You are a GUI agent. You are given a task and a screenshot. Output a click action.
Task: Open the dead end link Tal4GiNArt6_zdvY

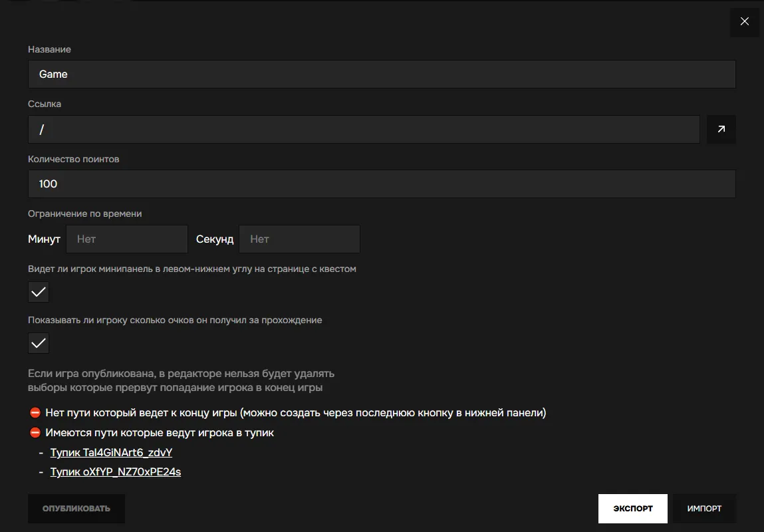[x=111, y=453]
